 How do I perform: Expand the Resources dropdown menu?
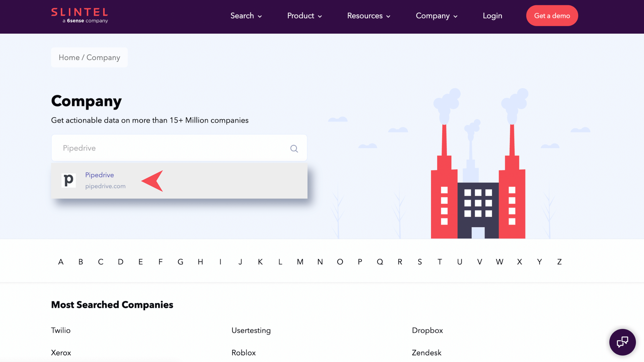click(x=369, y=16)
